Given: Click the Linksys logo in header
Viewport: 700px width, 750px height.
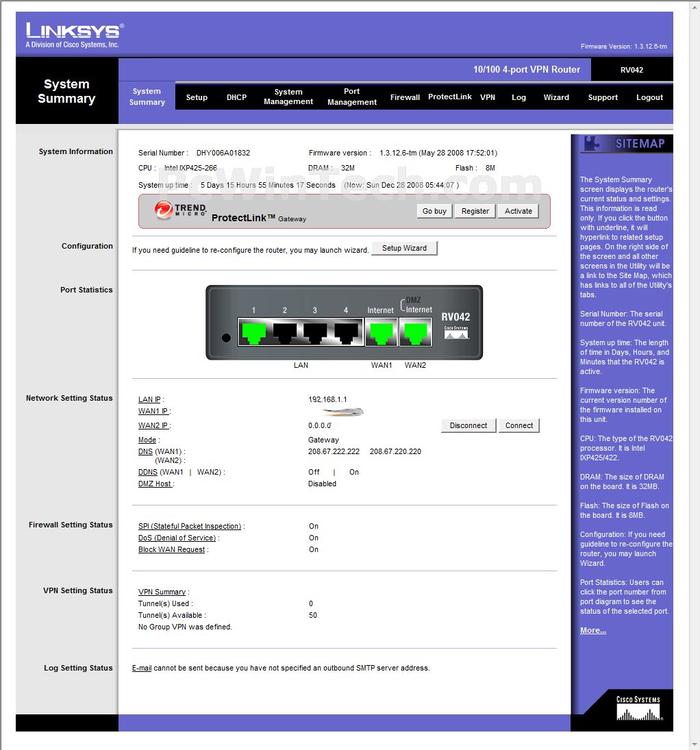Looking at the screenshot, I should point(75,35).
